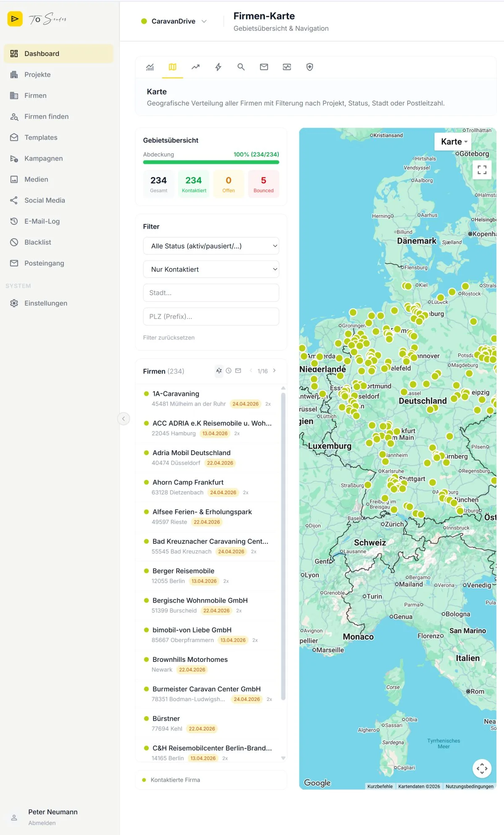504x835 pixels.
Task: Collapse the sidebar with the chevron handle
Action: click(x=123, y=419)
